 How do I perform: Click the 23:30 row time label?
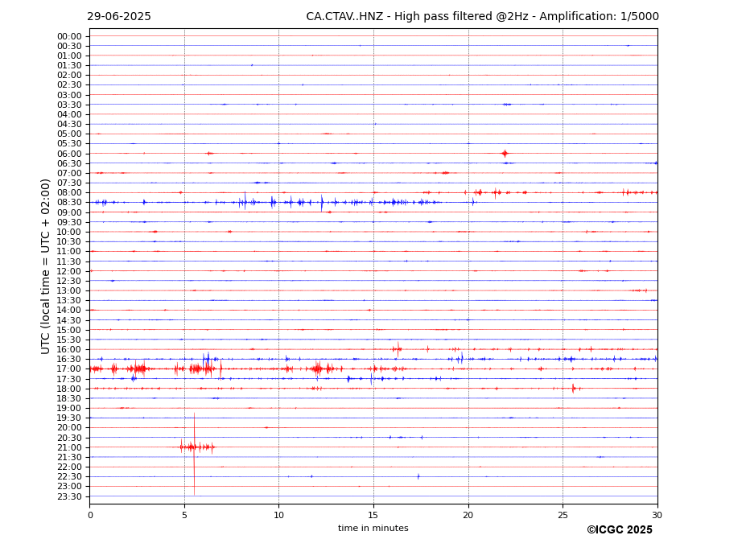click(x=69, y=496)
